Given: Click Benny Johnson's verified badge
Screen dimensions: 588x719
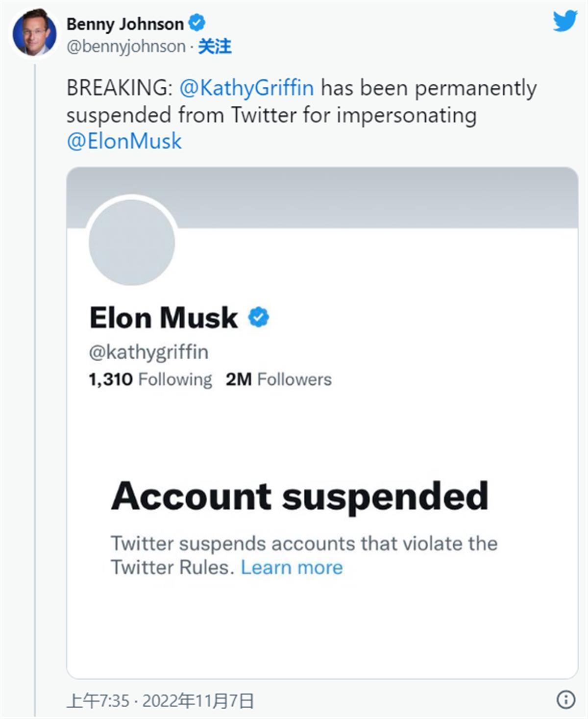Looking at the screenshot, I should [197, 23].
